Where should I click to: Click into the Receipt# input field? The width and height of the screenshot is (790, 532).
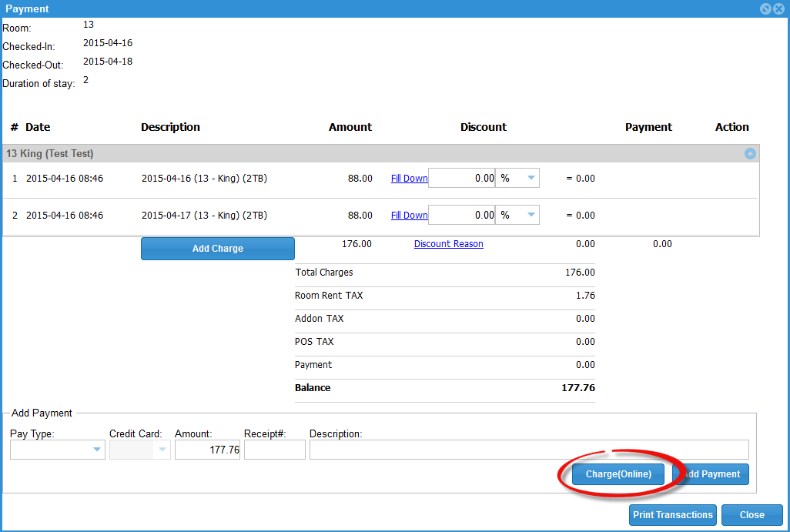click(274, 450)
